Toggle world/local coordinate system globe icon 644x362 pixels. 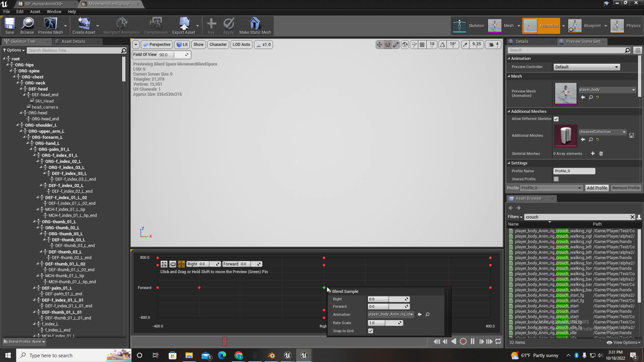405,45
